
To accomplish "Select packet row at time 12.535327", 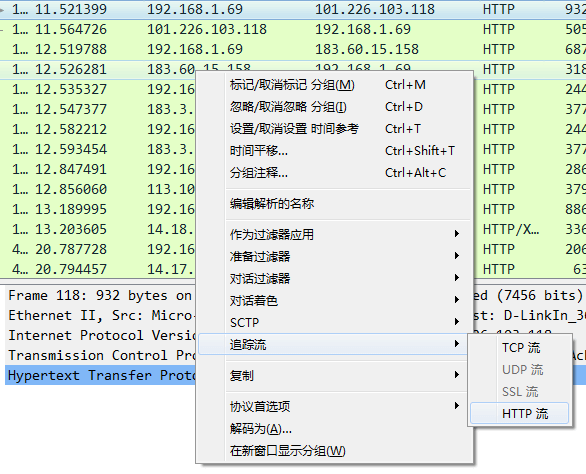I will (x=97, y=89).
